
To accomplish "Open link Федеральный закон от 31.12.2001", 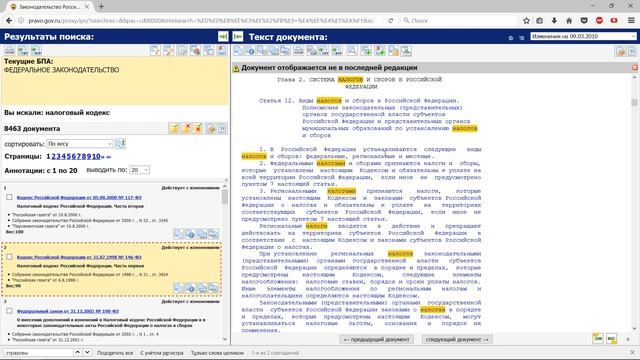I will pyautogui.click(x=68, y=311).
